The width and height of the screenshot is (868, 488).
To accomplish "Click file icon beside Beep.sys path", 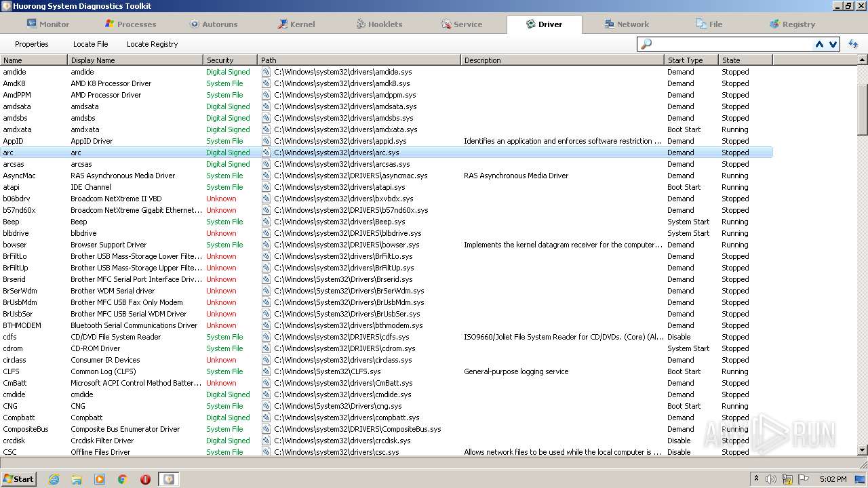I will click(266, 222).
